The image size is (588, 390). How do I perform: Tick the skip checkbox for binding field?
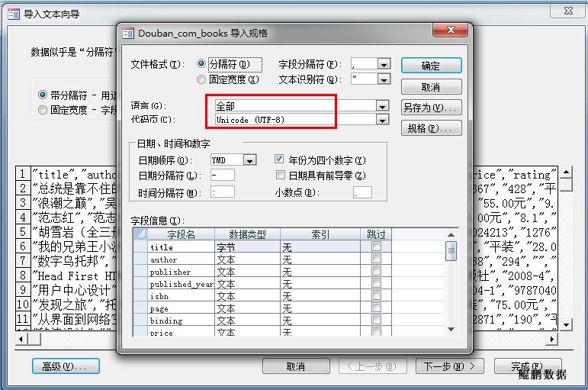click(x=376, y=320)
